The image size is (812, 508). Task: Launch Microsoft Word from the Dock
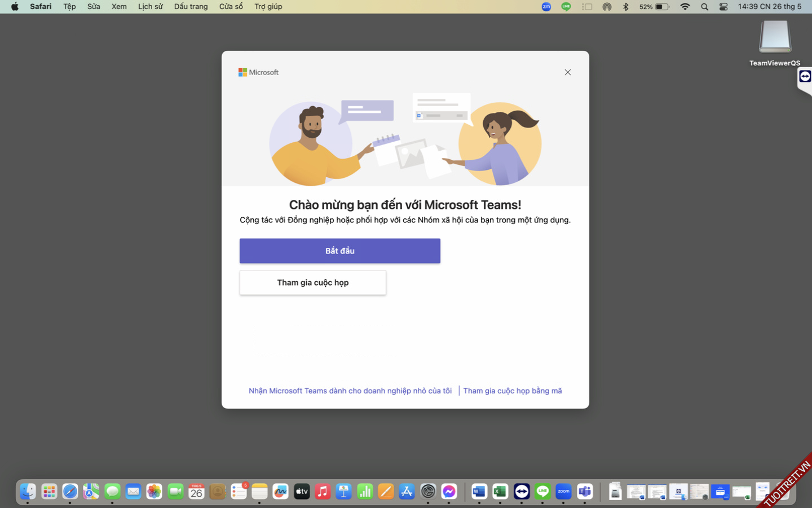(479, 492)
